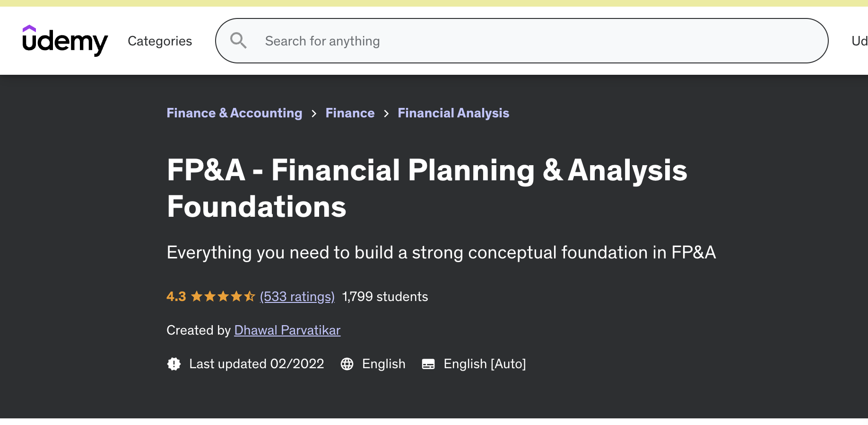The width and height of the screenshot is (868, 425).
Task: Open the Finance & Accounting breadcrumb
Action: 234,113
